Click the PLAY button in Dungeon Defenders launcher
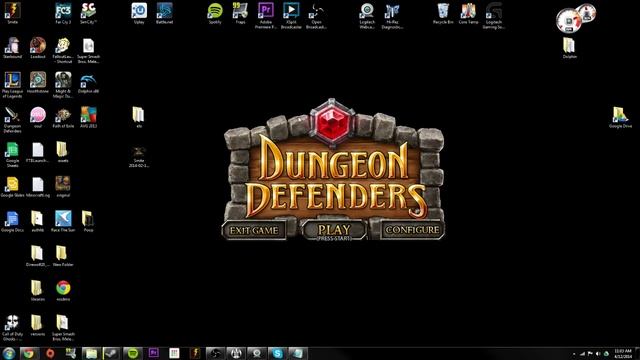Image resolution: width=640 pixels, height=360 pixels. point(334,231)
